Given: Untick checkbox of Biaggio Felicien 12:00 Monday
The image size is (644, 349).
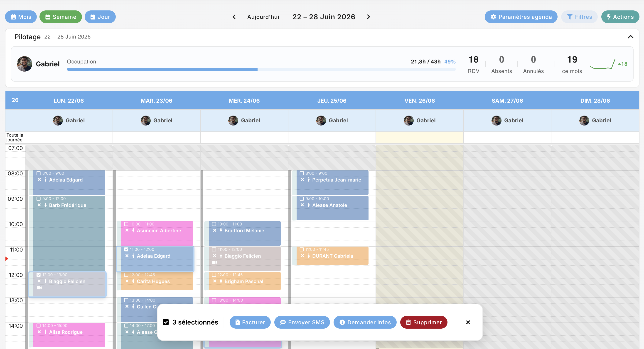Looking at the screenshot, I should 39,275.
